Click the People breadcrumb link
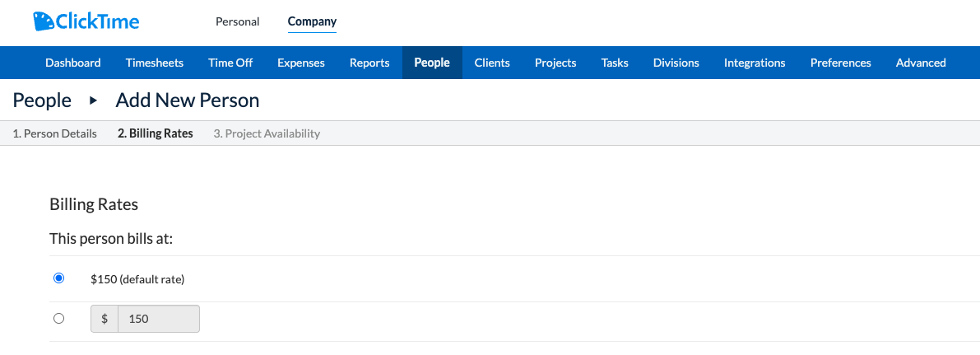The width and height of the screenshot is (980, 355). [42, 100]
